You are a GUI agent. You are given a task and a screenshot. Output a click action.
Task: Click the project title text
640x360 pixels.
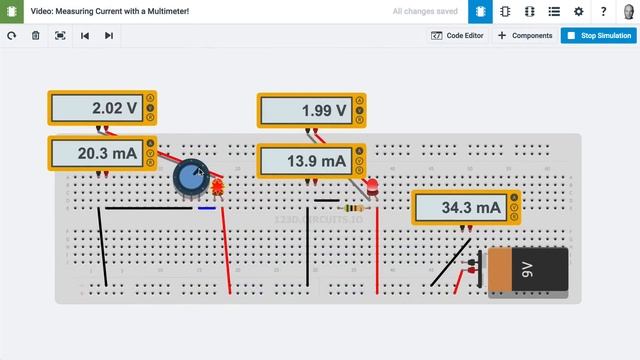click(x=110, y=11)
